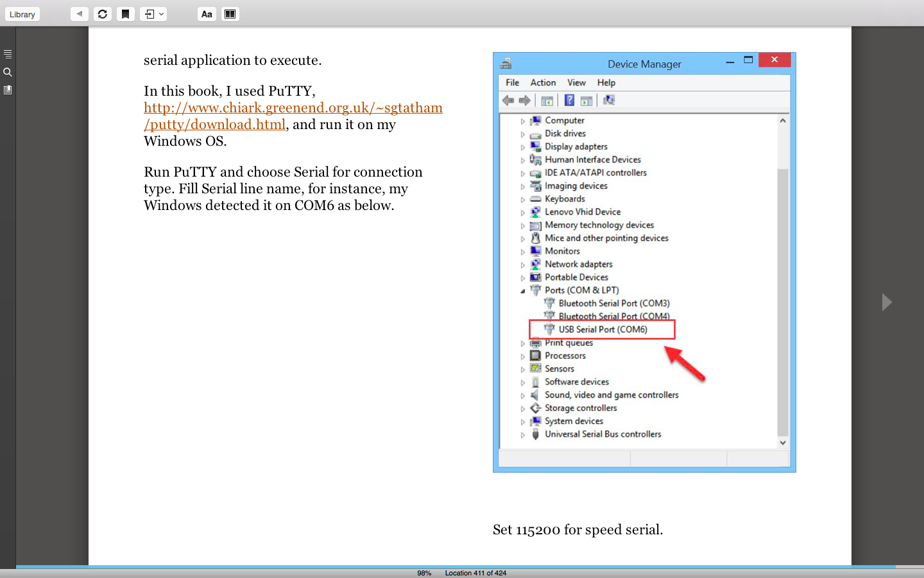924x578 pixels.
Task: Click 'System devices' row in the picture
Action: pyautogui.click(x=567, y=421)
